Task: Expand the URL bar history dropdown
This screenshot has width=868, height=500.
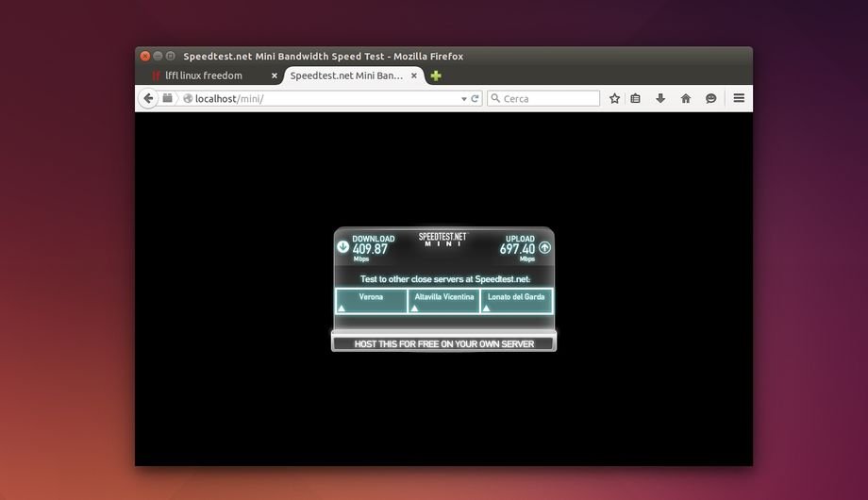Action: (463, 98)
